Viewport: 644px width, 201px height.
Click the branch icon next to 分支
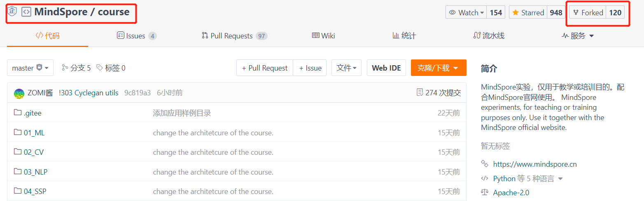(x=65, y=67)
